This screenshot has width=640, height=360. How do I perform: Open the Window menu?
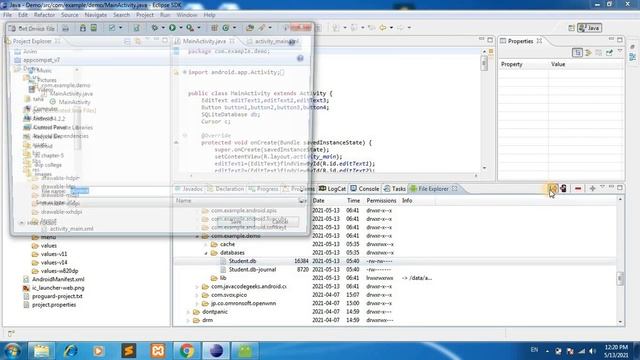[187, 15]
